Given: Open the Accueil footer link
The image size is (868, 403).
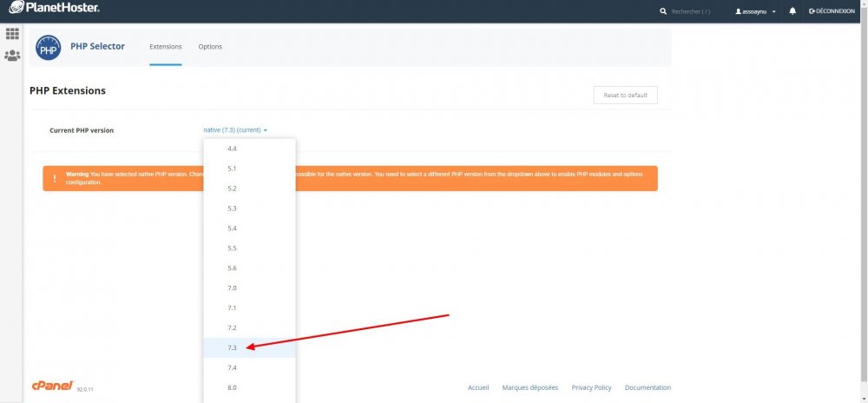Looking at the screenshot, I should [x=478, y=387].
